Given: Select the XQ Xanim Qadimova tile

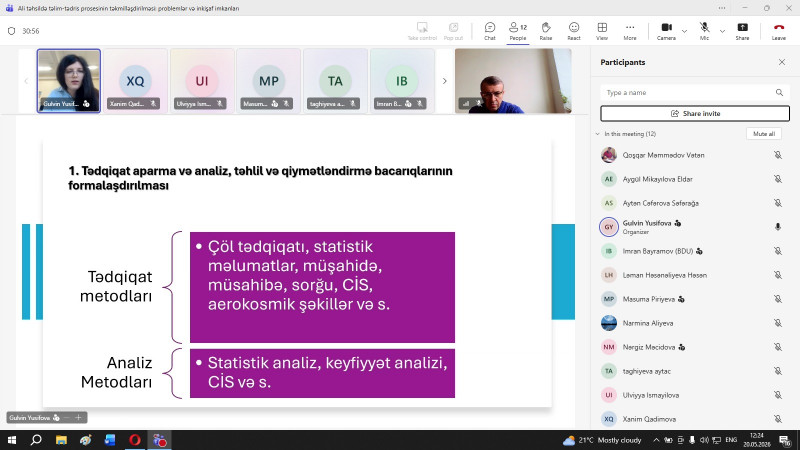Looking at the screenshot, I should tap(135, 81).
